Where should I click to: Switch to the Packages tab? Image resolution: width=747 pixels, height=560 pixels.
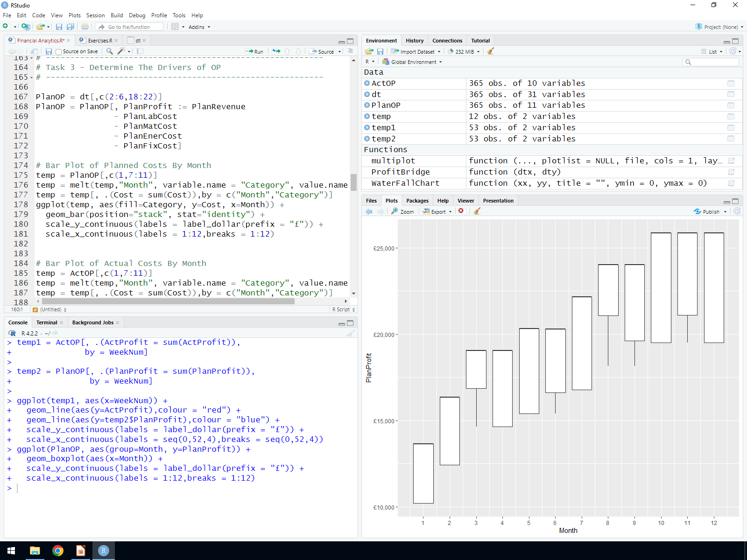417,201
